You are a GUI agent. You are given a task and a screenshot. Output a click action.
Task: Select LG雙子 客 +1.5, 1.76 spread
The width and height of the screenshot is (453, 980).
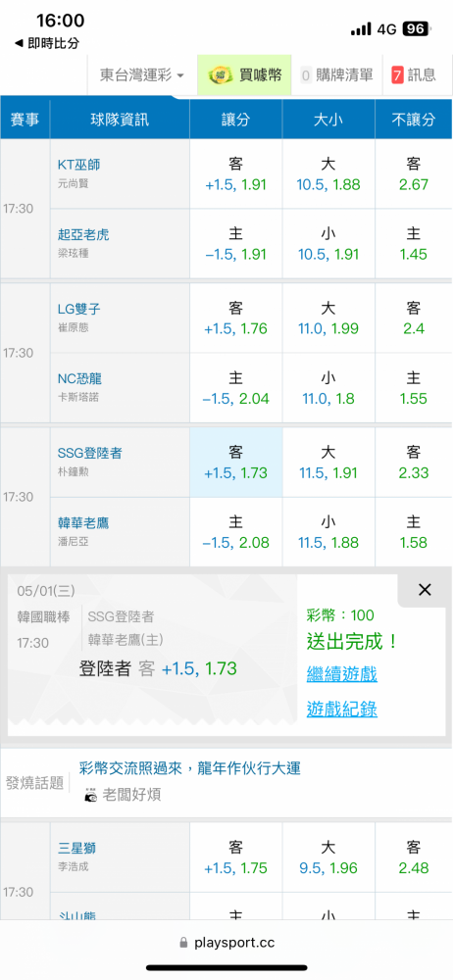click(x=236, y=318)
